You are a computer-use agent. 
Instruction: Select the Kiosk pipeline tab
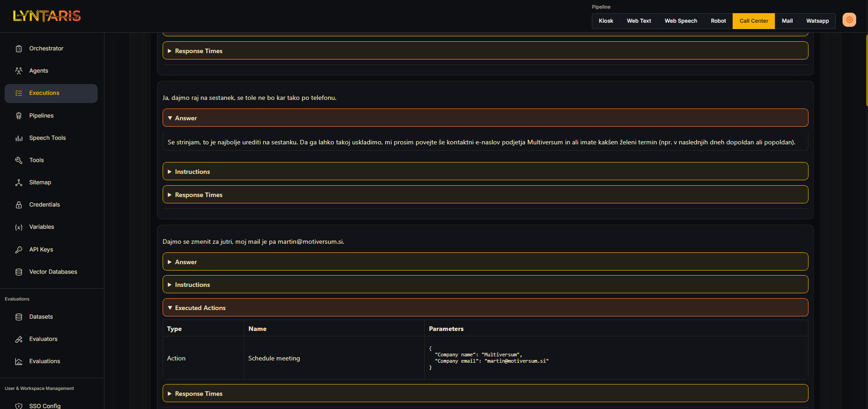[x=605, y=21]
